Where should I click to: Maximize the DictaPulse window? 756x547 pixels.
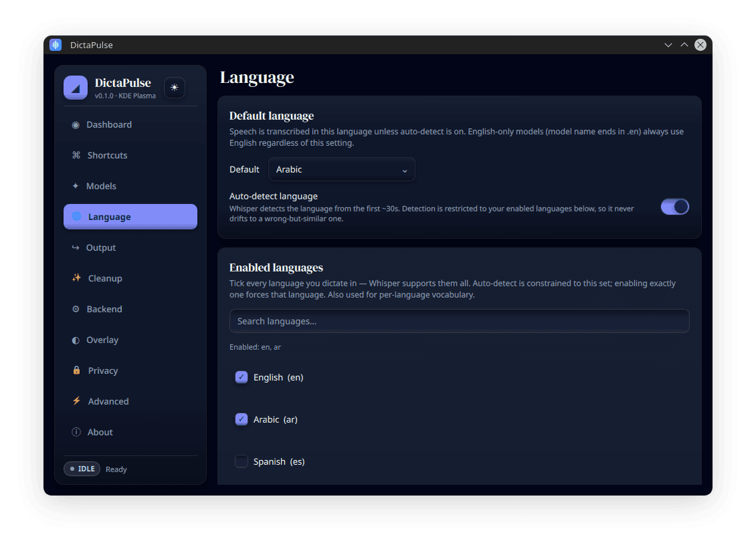pyautogui.click(x=684, y=45)
